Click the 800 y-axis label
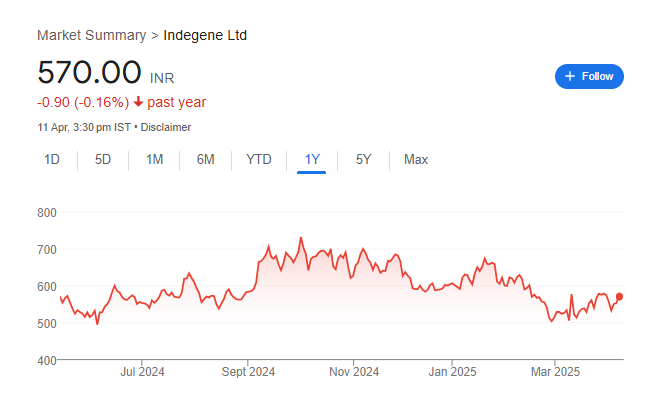 [x=47, y=213]
